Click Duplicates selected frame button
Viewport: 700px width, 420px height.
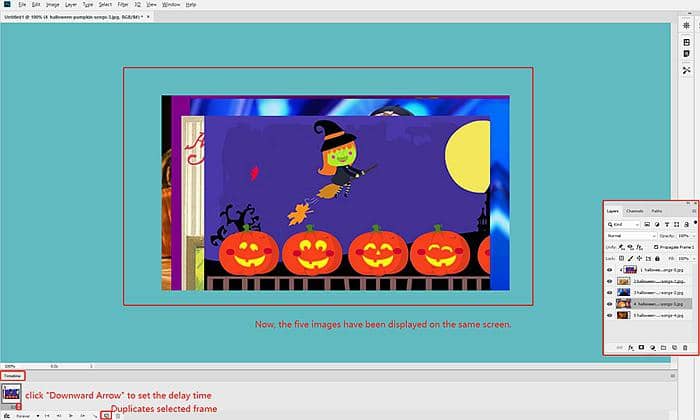coord(106,416)
